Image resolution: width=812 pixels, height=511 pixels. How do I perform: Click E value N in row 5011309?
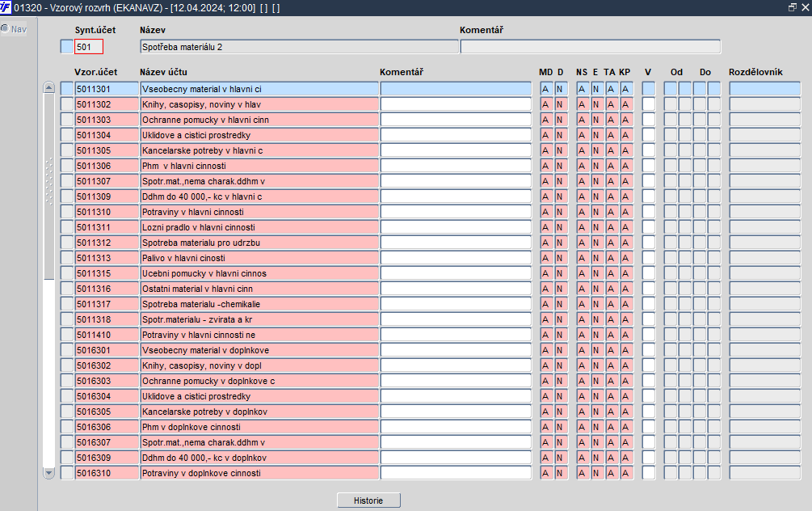pyautogui.click(x=597, y=196)
